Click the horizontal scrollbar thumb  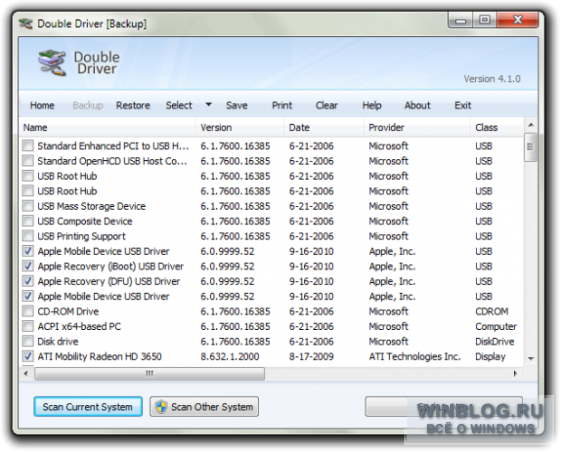150,374
